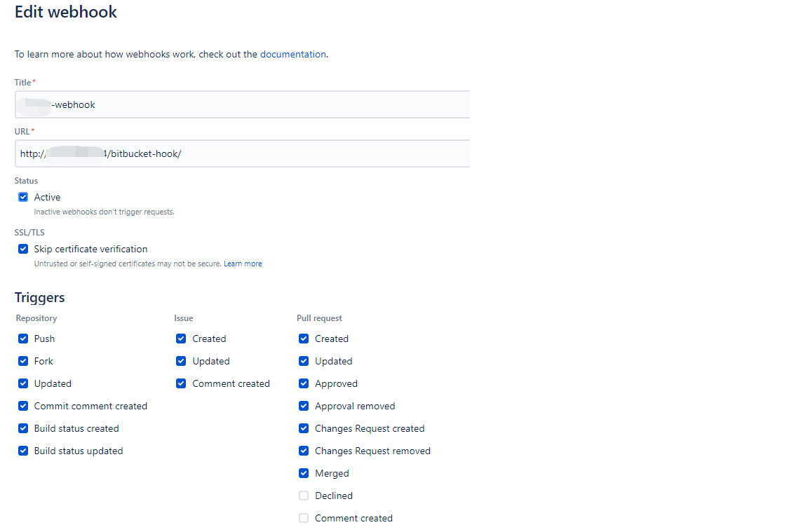Toggle Changes Request created checkbox
The width and height of the screenshot is (808, 532).
point(304,428)
